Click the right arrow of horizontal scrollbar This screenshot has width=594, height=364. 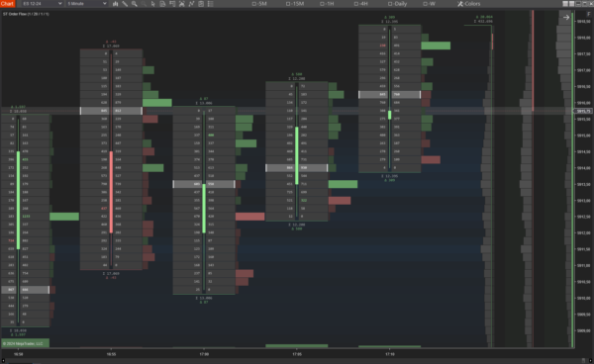coord(591,361)
